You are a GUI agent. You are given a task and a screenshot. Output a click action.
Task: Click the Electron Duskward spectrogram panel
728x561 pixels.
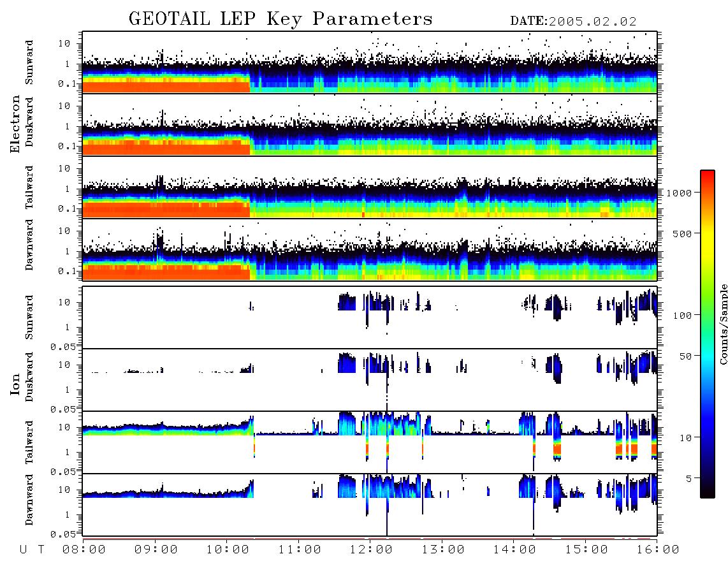[370, 125]
